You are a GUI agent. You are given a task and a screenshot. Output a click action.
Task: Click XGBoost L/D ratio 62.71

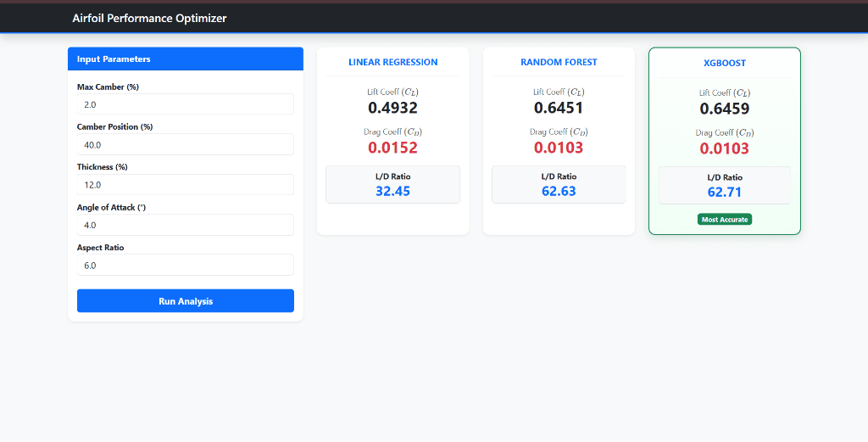[725, 193]
